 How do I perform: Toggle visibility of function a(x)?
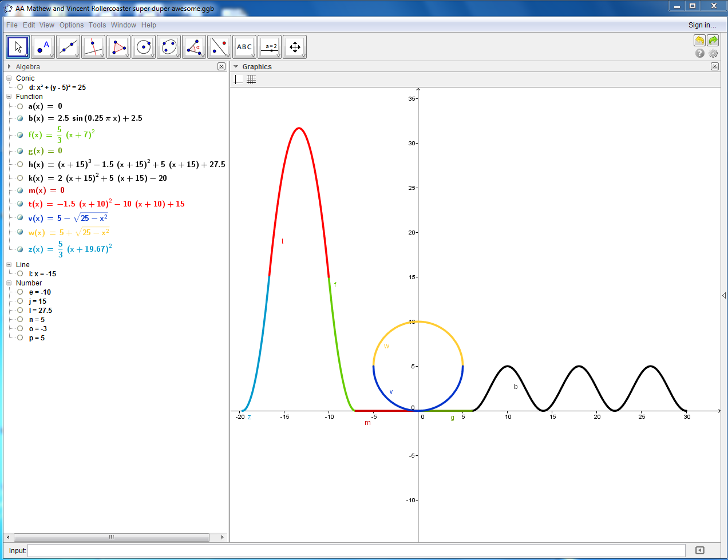pyautogui.click(x=20, y=106)
